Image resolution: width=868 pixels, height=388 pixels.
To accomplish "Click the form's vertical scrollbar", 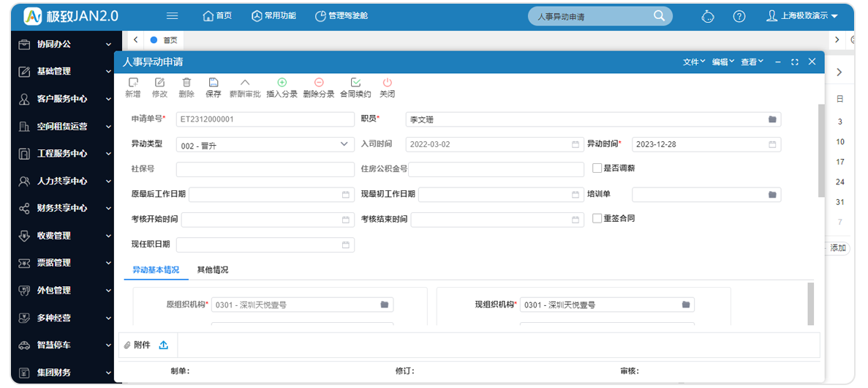I will click(x=821, y=150).
